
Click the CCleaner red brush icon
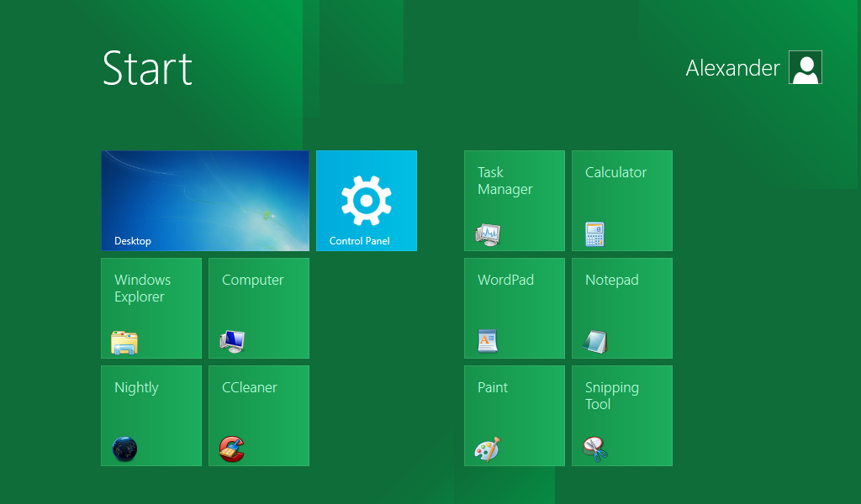click(232, 449)
